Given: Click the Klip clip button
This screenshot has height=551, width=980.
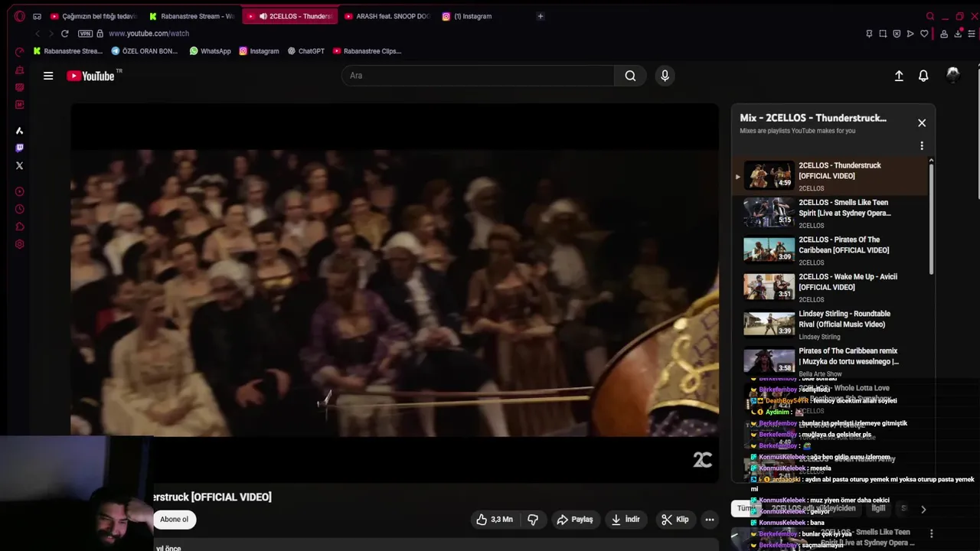Looking at the screenshot, I should tap(675, 520).
